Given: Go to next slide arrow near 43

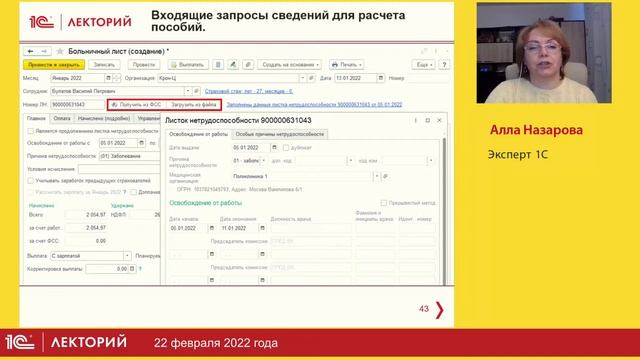Looking at the screenshot, I should (440, 310).
